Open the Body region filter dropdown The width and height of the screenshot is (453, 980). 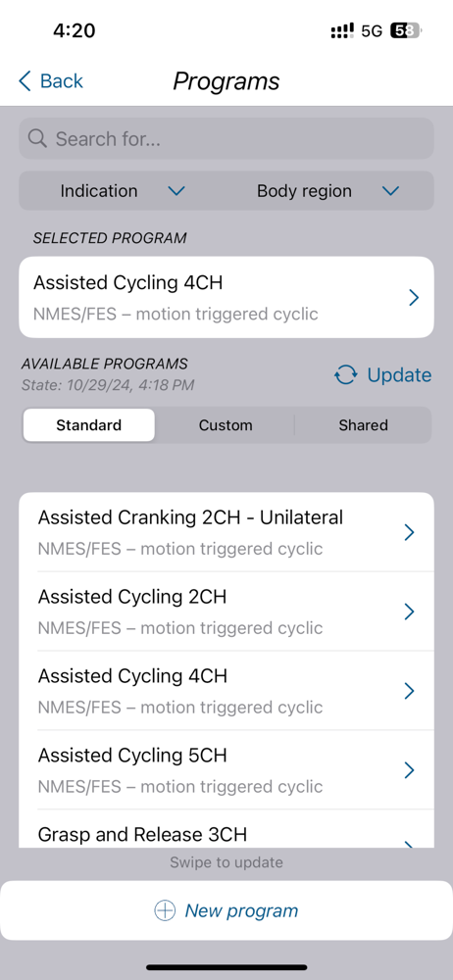[x=329, y=191]
